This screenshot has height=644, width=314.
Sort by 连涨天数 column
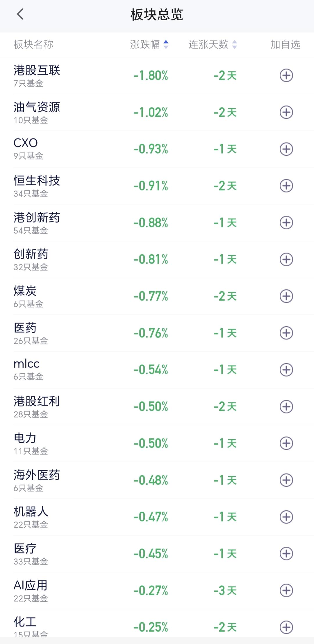coord(213,44)
